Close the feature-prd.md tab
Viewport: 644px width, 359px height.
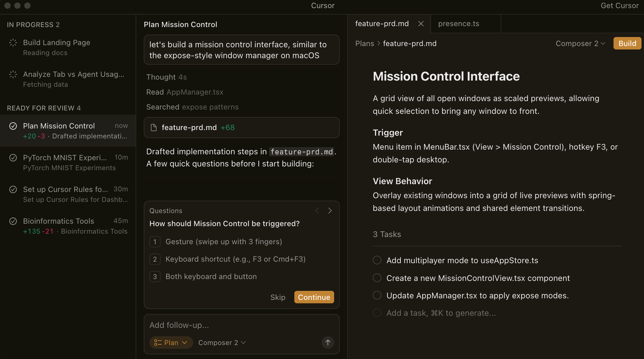point(421,24)
